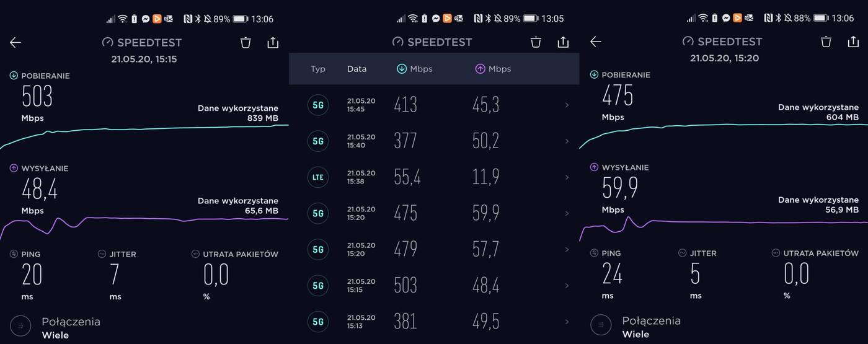Tap Pobieranie download icon beside 503 result

14,76
